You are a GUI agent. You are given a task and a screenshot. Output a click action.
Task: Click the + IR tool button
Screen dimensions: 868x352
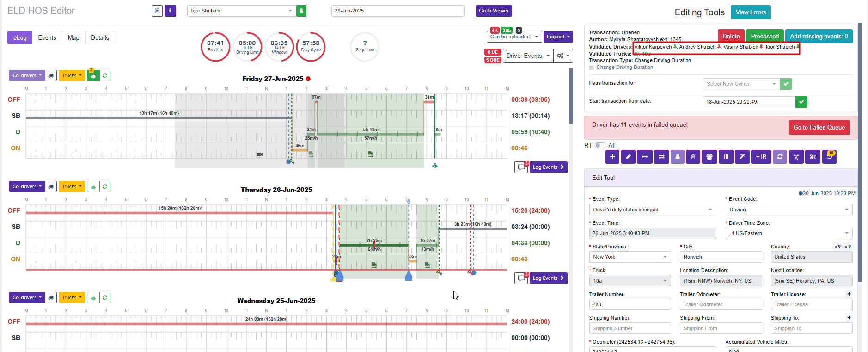coord(761,157)
